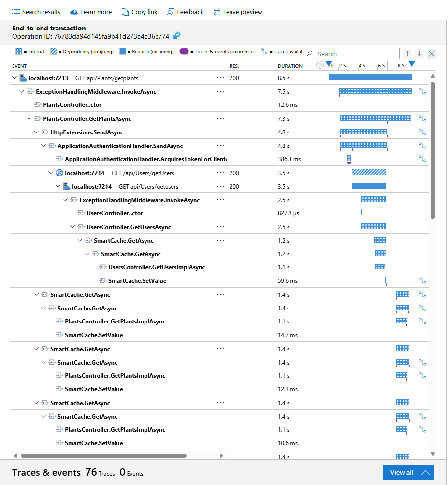Open the Feedback option

point(185,12)
